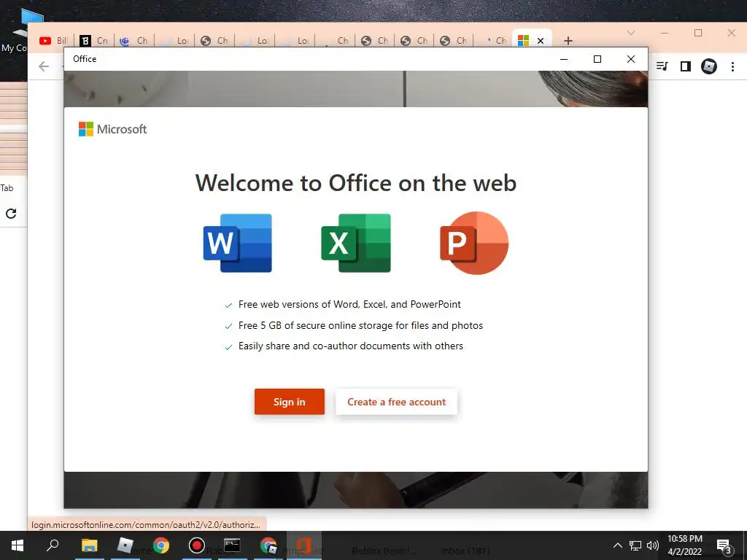The width and height of the screenshot is (747, 560).
Task: Click the Sign in button
Action: pyautogui.click(x=289, y=402)
